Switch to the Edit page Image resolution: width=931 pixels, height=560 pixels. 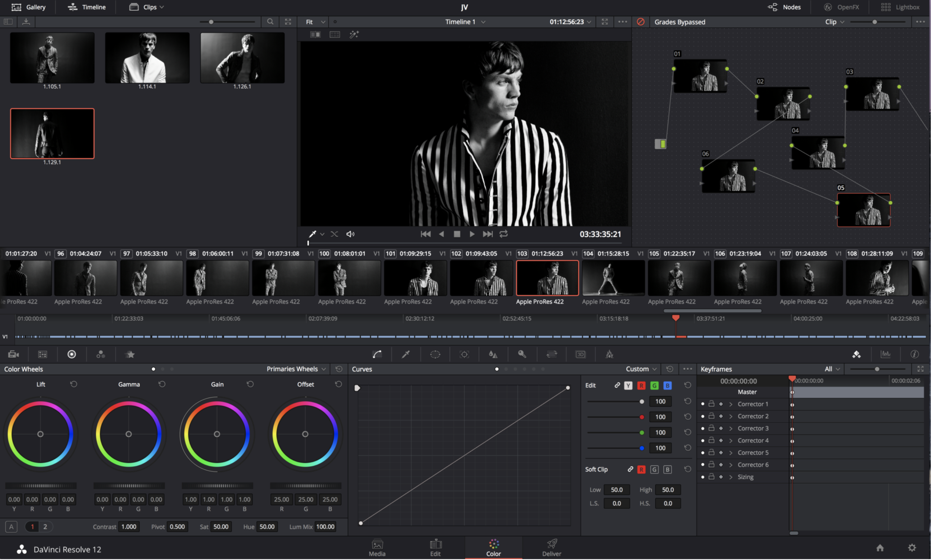435,548
